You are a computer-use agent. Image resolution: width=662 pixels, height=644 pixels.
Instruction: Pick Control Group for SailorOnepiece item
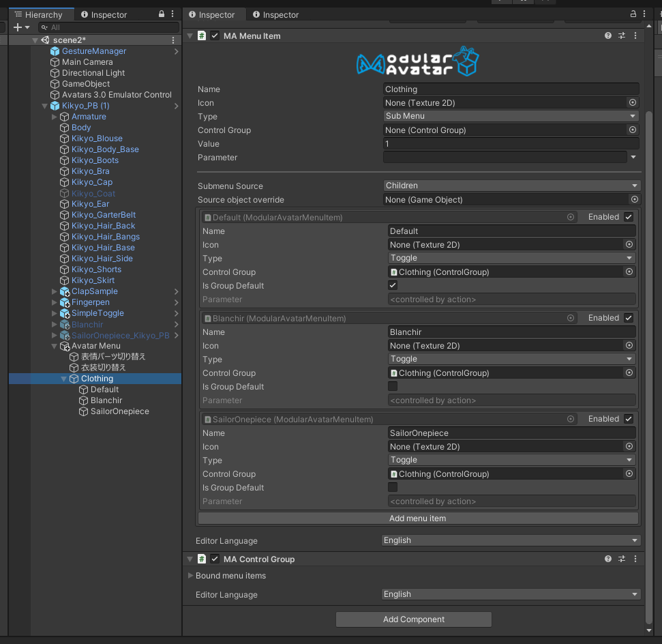coord(629,474)
